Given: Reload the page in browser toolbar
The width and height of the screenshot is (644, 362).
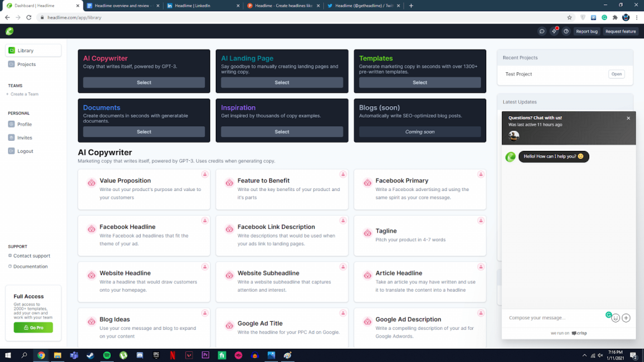Looking at the screenshot, I should (x=29, y=18).
